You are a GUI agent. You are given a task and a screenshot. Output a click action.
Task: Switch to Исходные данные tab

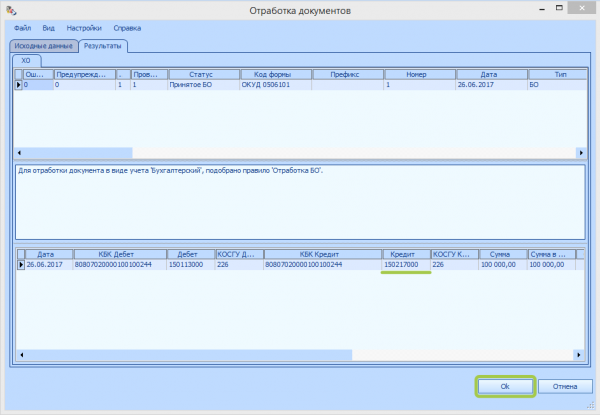click(x=44, y=46)
